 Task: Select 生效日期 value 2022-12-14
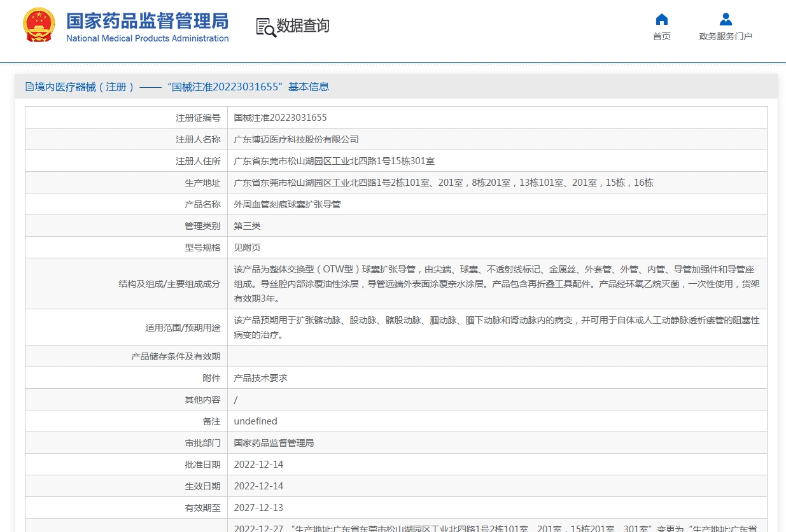pyautogui.click(x=259, y=486)
